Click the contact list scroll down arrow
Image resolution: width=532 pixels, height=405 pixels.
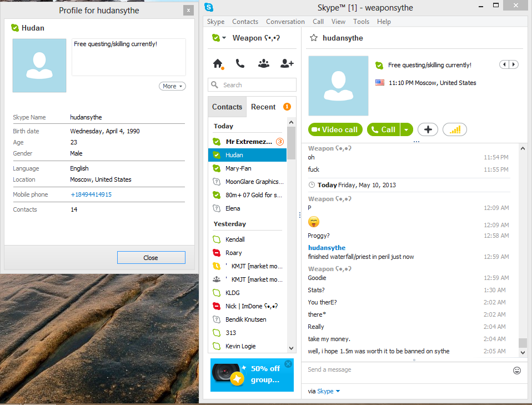click(291, 348)
